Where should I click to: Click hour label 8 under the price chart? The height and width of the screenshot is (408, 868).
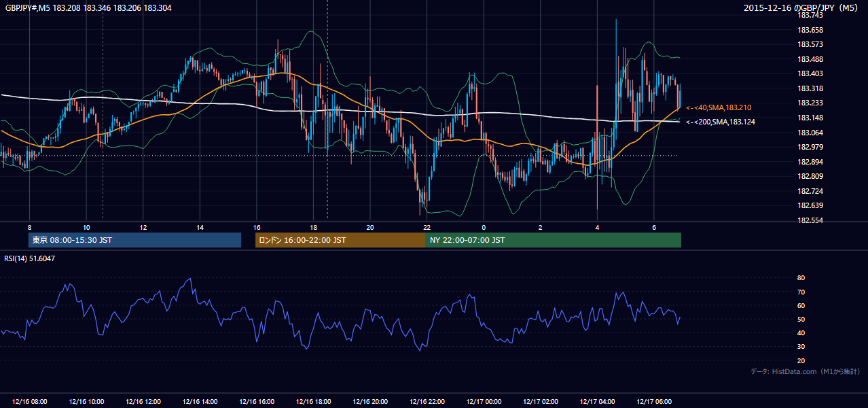29,227
